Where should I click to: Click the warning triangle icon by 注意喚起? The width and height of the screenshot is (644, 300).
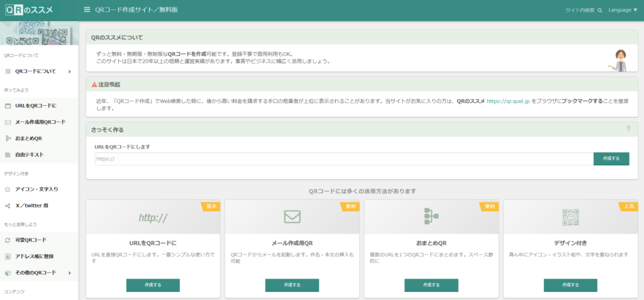point(94,85)
